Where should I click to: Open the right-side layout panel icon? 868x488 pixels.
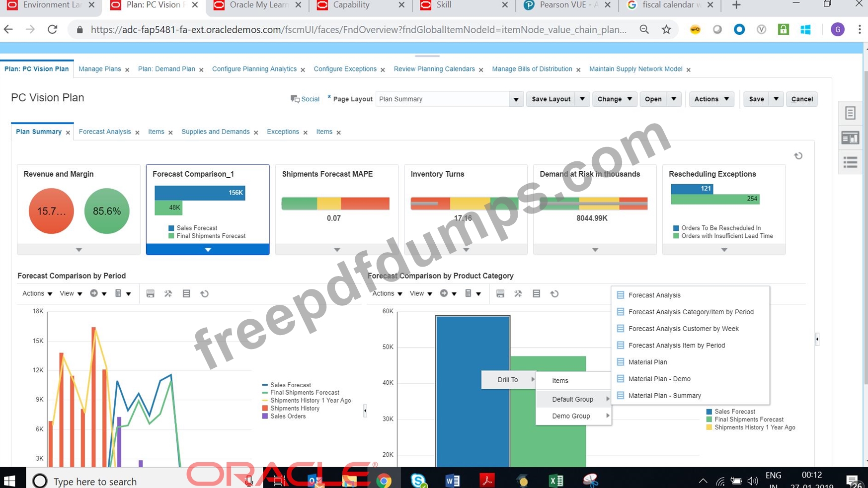point(850,138)
